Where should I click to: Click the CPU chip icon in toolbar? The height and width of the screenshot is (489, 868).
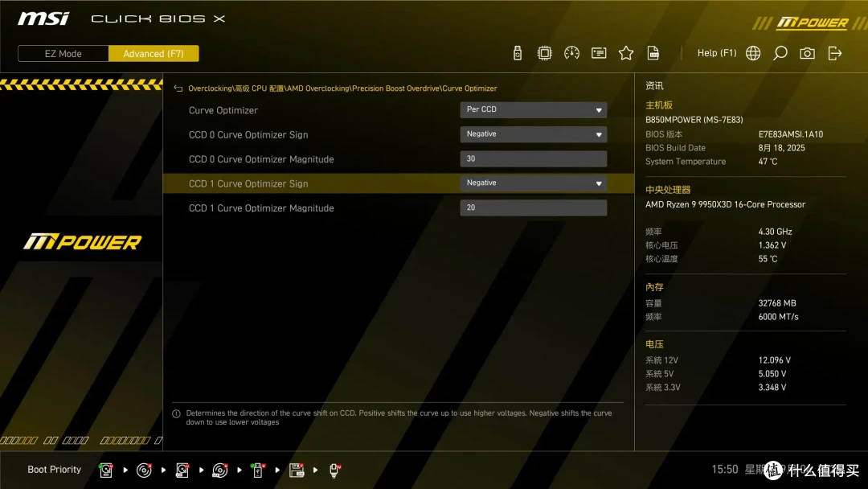545,53
